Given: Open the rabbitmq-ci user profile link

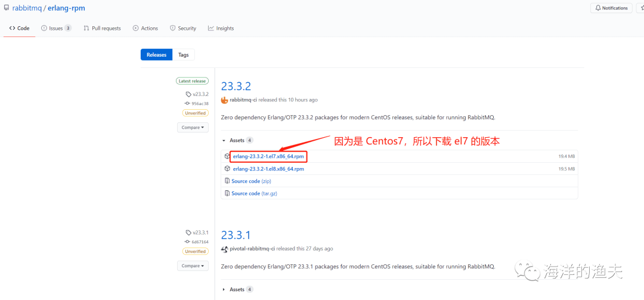Looking at the screenshot, I should [243, 100].
